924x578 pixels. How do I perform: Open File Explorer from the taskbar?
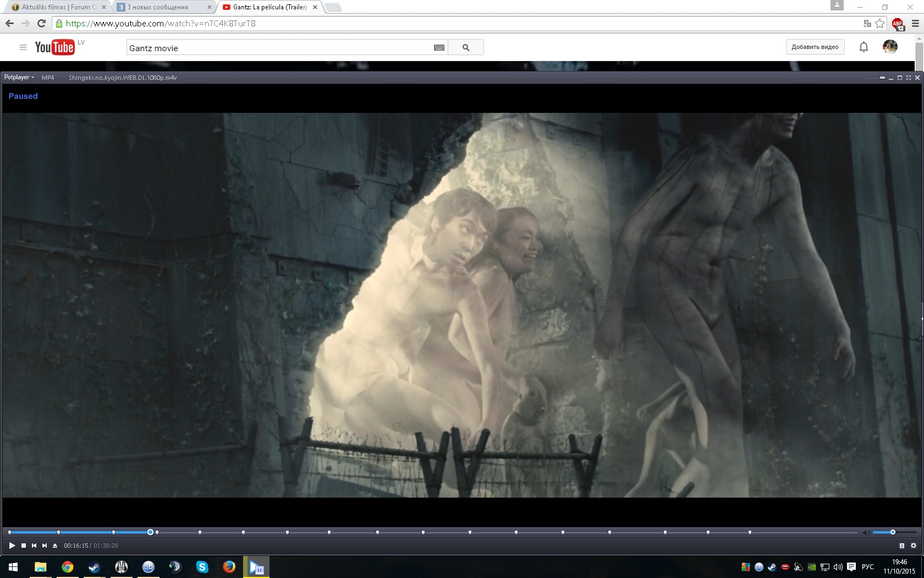pos(40,567)
